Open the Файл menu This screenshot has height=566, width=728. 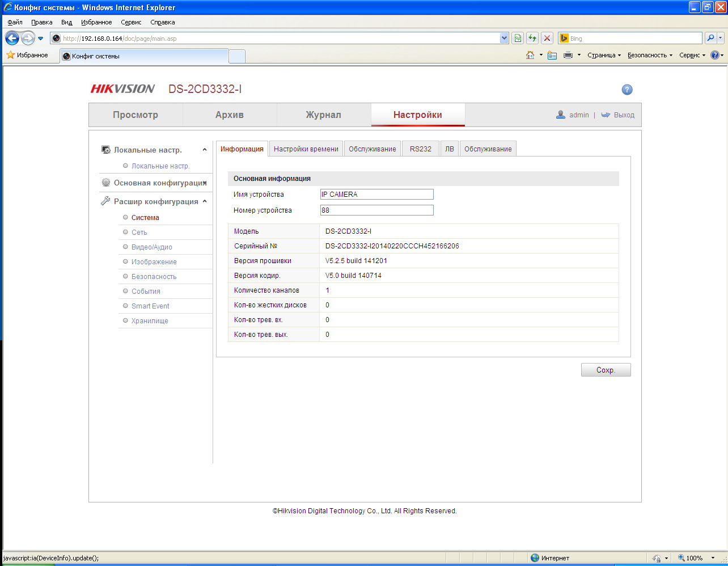click(x=15, y=22)
